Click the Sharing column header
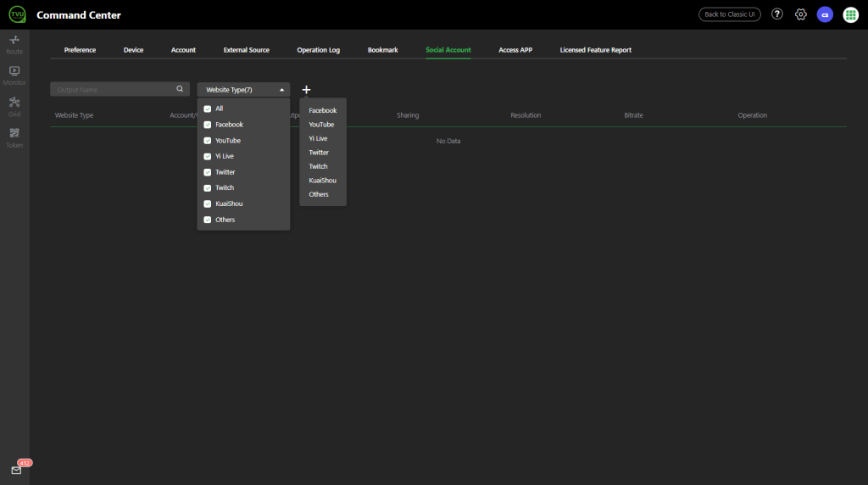Image resolution: width=868 pixels, height=485 pixels. point(408,115)
